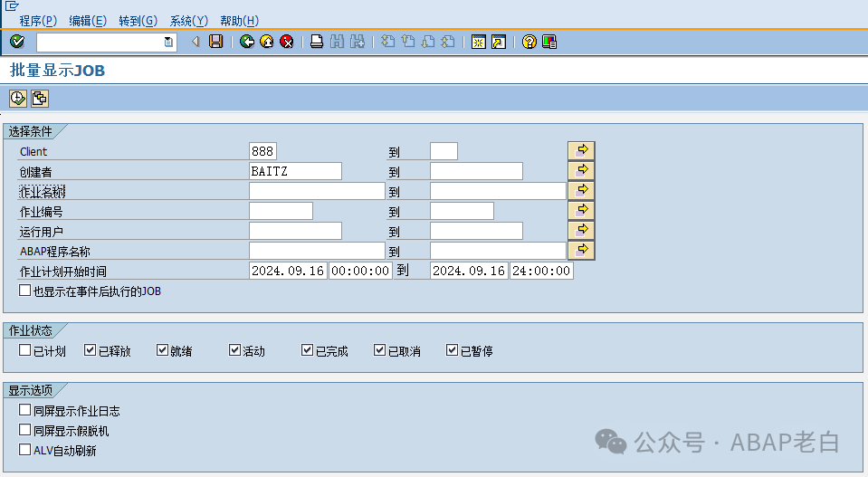868x477 pixels.
Task: Click the 作业编号 from-value field
Action: (x=281, y=211)
